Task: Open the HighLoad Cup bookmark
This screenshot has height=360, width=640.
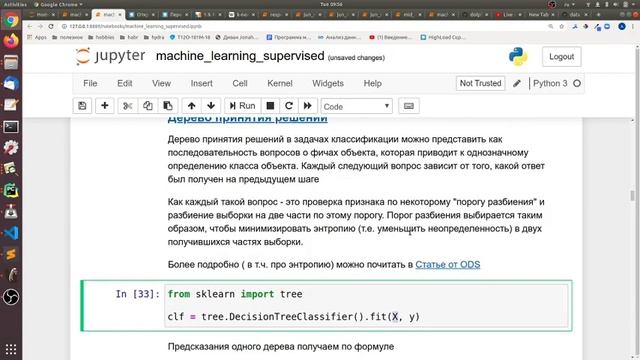Action: click(x=443, y=37)
